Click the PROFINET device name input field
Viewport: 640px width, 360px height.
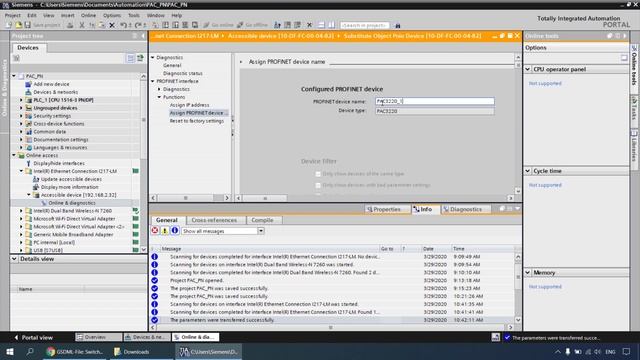tap(435, 101)
